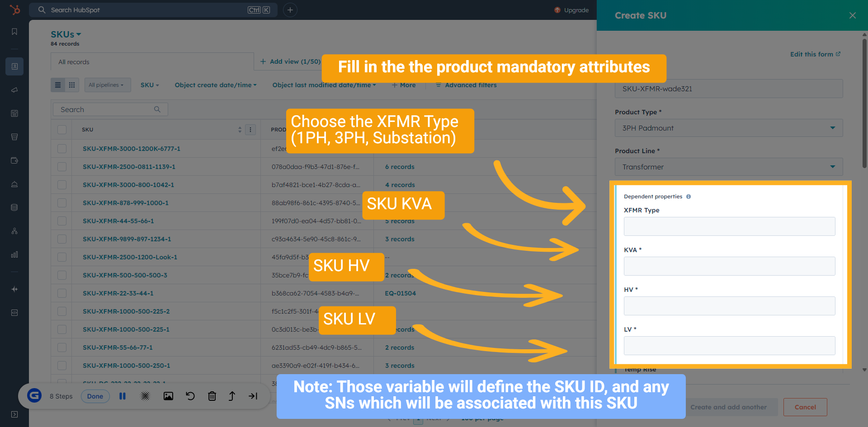Click the XFMR Type input field
This screenshot has width=868, height=427.
tap(729, 226)
